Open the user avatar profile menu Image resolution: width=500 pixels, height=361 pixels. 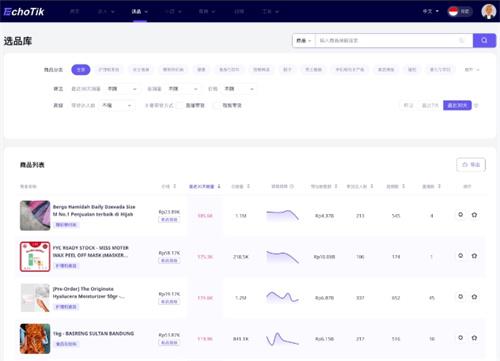489,11
